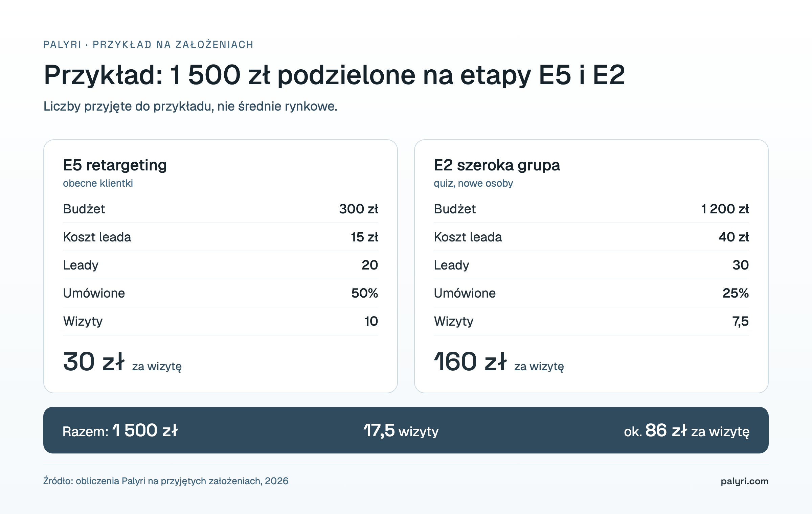This screenshot has width=812, height=514.
Task: Click the '20' leads value
Action: click(x=370, y=265)
